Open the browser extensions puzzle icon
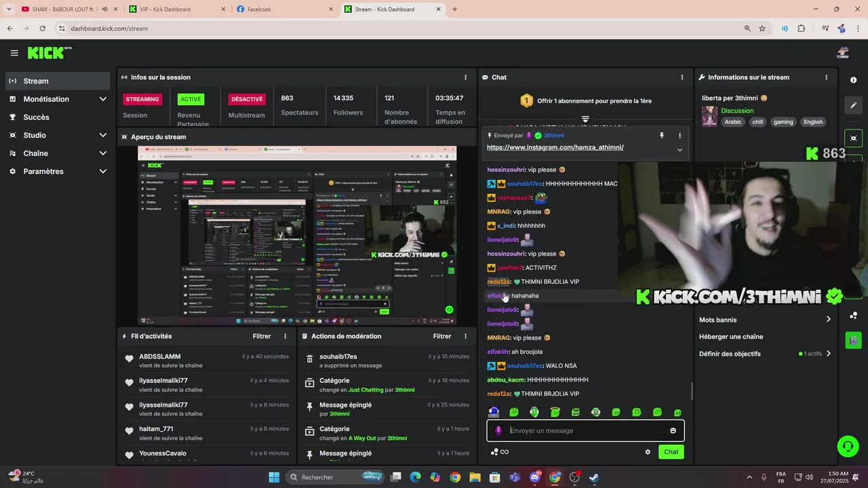The height and width of the screenshot is (488, 868). pyautogui.click(x=802, y=28)
